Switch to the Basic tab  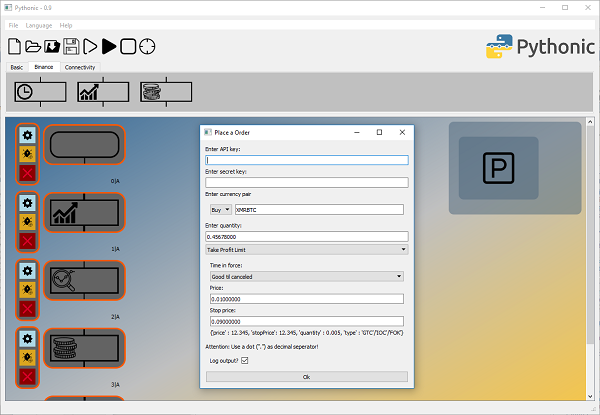tap(17, 67)
